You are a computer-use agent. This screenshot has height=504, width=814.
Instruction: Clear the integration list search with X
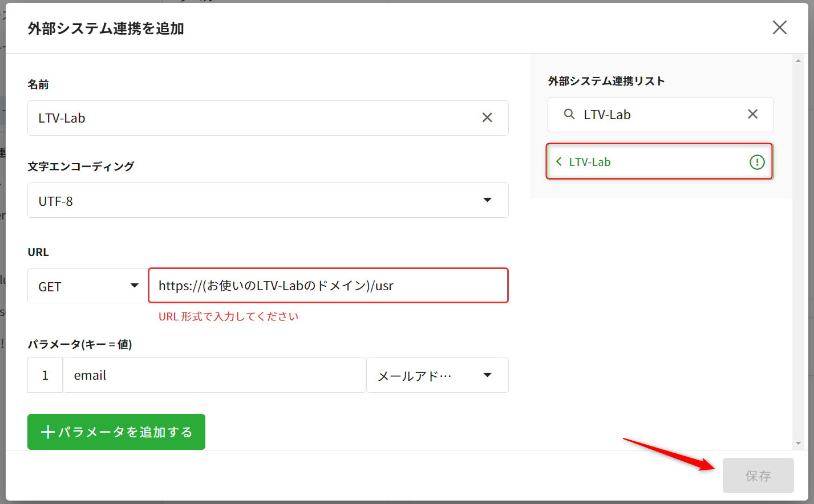[752, 114]
